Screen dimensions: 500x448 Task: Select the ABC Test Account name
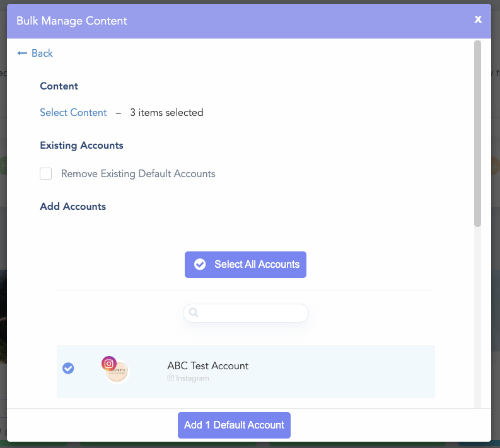(x=208, y=366)
